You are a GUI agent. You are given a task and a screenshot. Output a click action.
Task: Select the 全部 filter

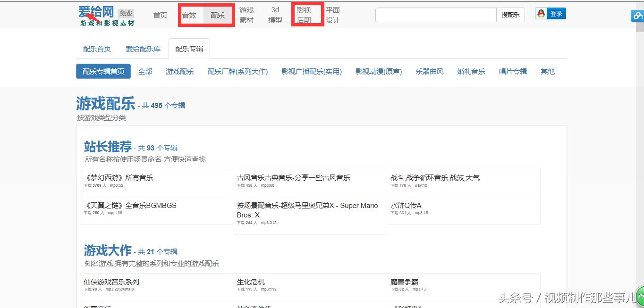(145, 71)
